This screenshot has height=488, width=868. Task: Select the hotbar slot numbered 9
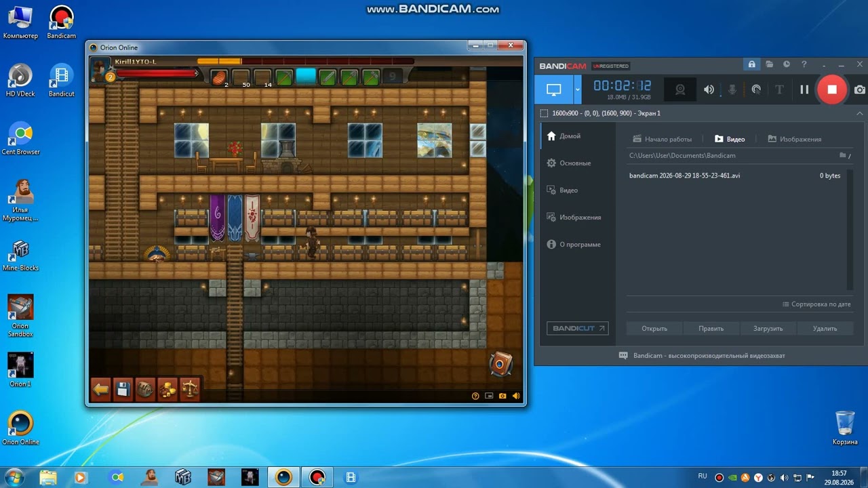point(393,77)
